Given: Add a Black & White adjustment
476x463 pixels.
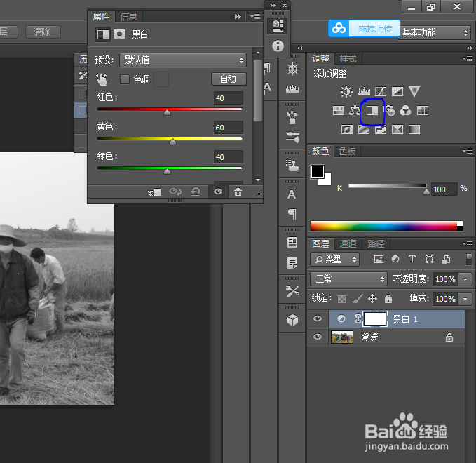Looking at the screenshot, I should 372,111.
